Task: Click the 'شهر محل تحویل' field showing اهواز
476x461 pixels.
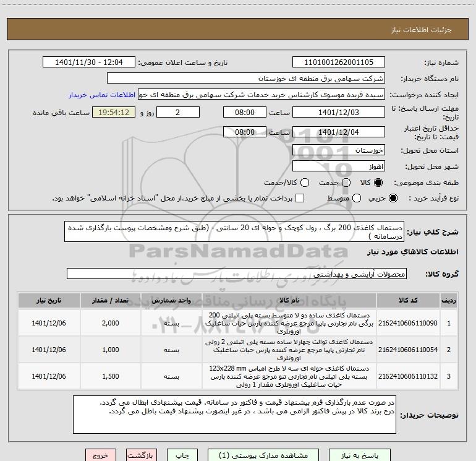Action: click(338, 166)
